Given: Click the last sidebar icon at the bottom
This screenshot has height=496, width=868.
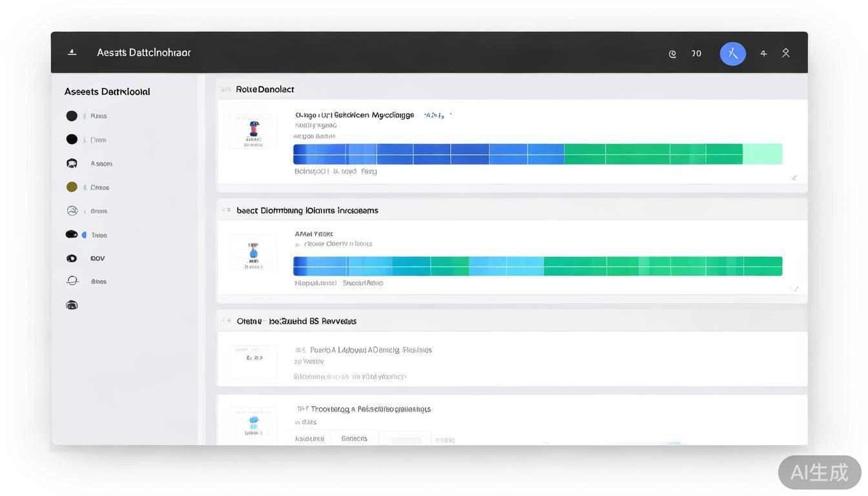Looking at the screenshot, I should [x=72, y=305].
